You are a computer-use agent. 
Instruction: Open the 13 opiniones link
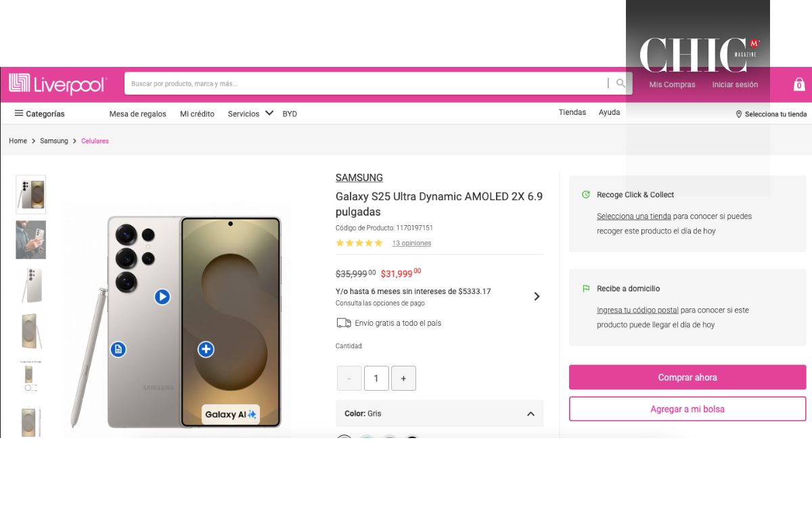pos(411,243)
